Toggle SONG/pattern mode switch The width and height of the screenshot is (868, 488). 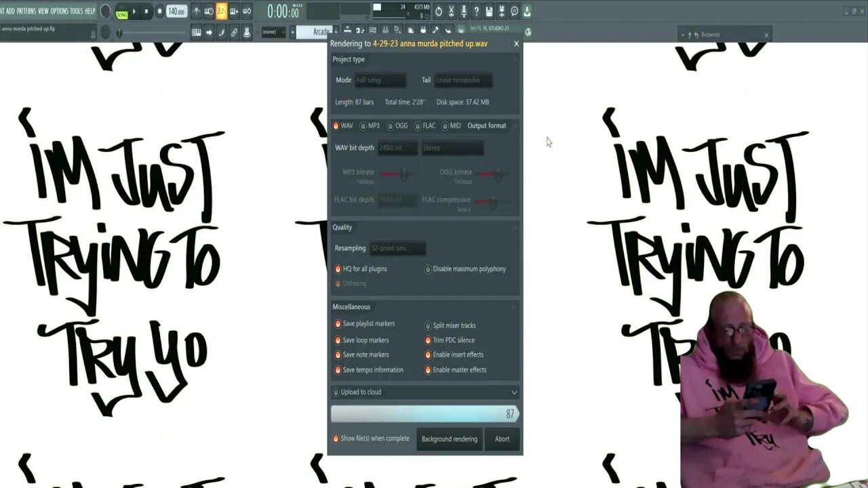pyautogui.click(x=122, y=15)
